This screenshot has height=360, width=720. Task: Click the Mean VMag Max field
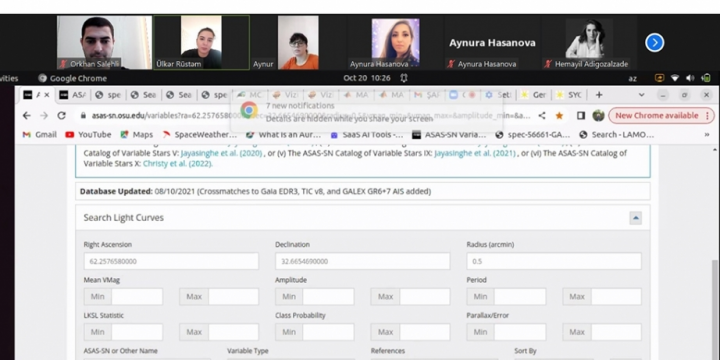[233, 297]
